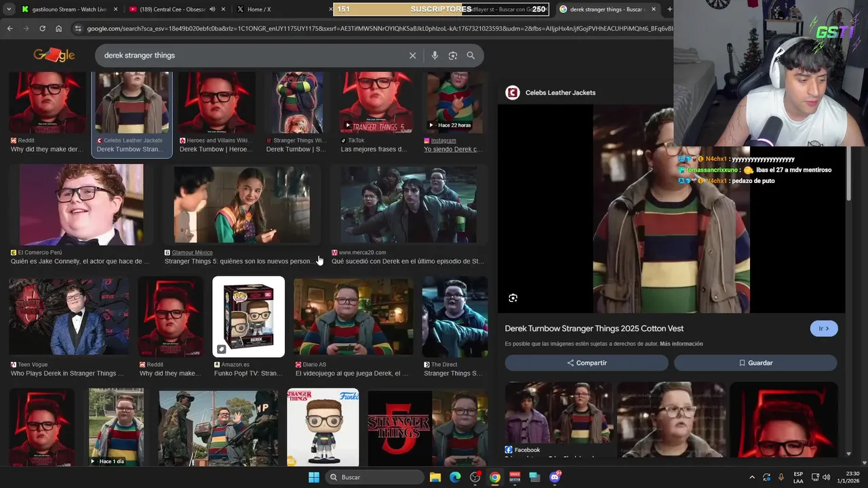Search inside preview image with Lens icon
This screenshot has width=868, height=488.
pos(513,298)
